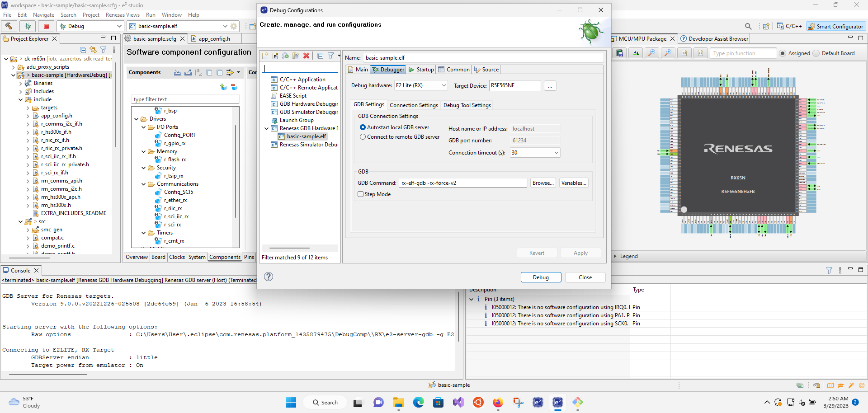Collapse the Drivers node in Components tree

(x=137, y=119)
